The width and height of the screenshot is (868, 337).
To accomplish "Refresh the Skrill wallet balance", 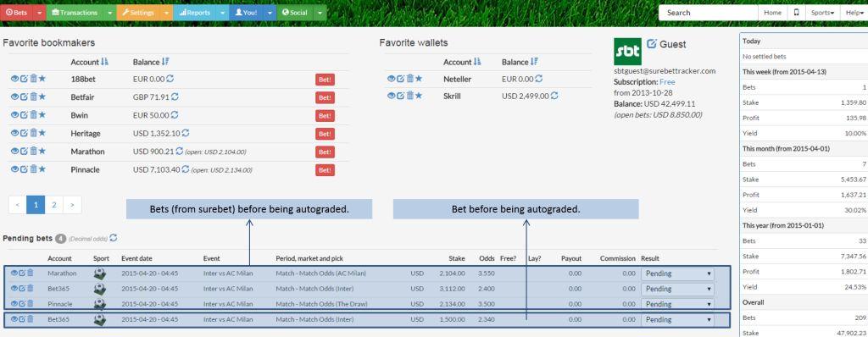I will click(554, 96).
